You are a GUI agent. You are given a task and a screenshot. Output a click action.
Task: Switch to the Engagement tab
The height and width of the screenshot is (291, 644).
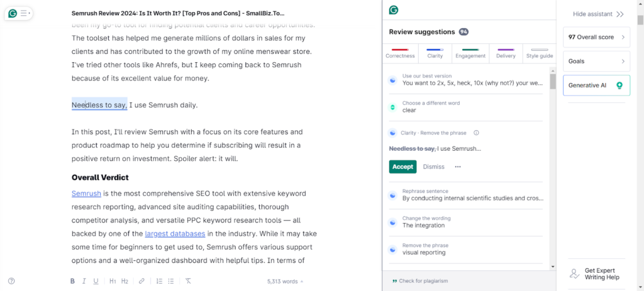pyautogui.click(x=470, y=53)
